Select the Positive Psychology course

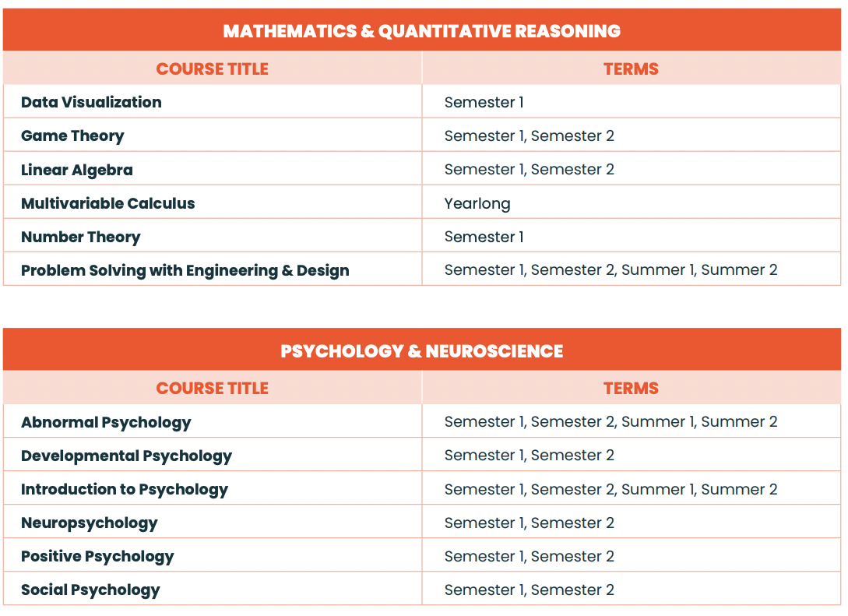coord(97,556)
